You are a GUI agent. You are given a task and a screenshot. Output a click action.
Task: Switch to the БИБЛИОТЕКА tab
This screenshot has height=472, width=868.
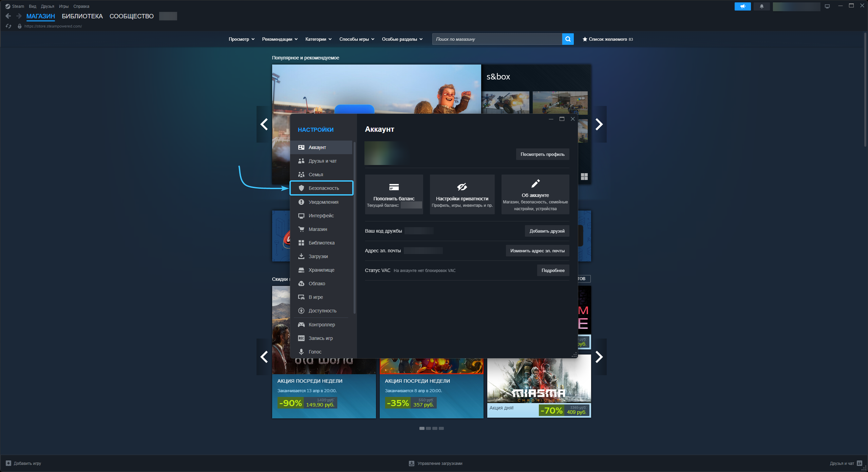pyautogui.click(x=82, y=16)
